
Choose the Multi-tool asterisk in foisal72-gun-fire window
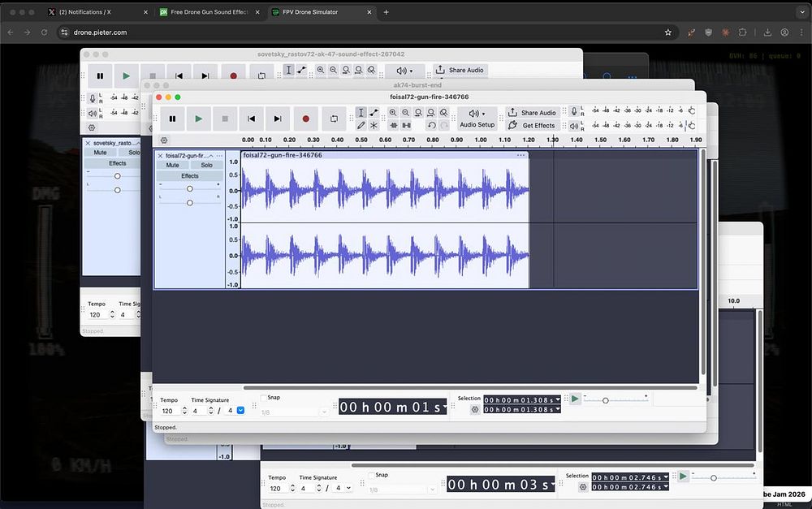(x=374, y=126)
